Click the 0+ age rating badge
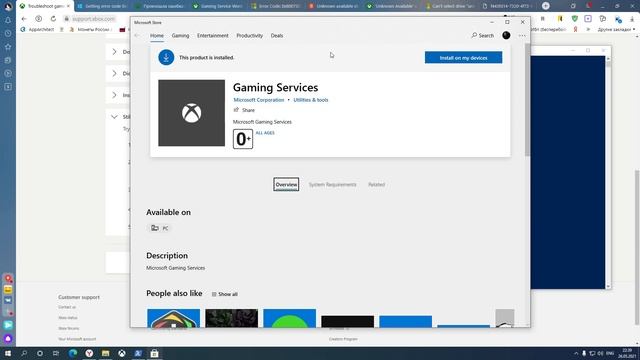The height and width of the screenshot is (360, 640). click(243, 139)
